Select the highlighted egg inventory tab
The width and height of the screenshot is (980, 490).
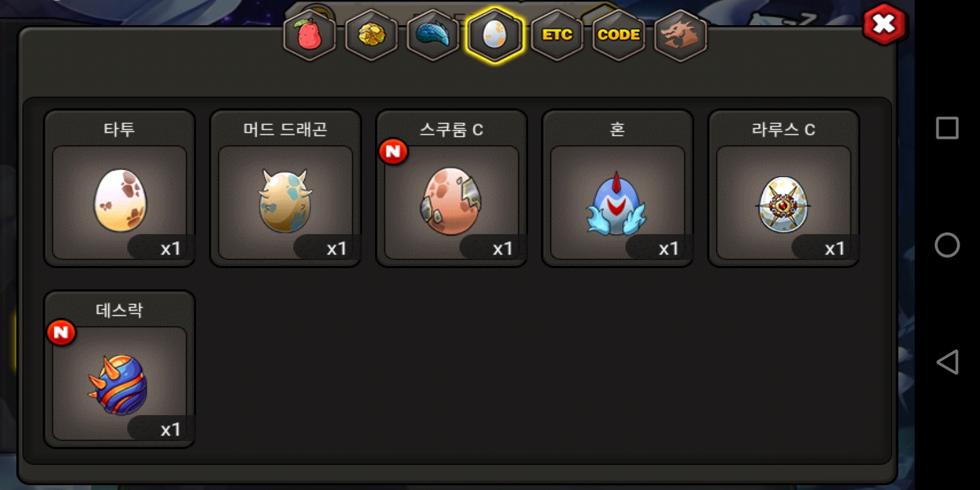click(x=495, y=35)
